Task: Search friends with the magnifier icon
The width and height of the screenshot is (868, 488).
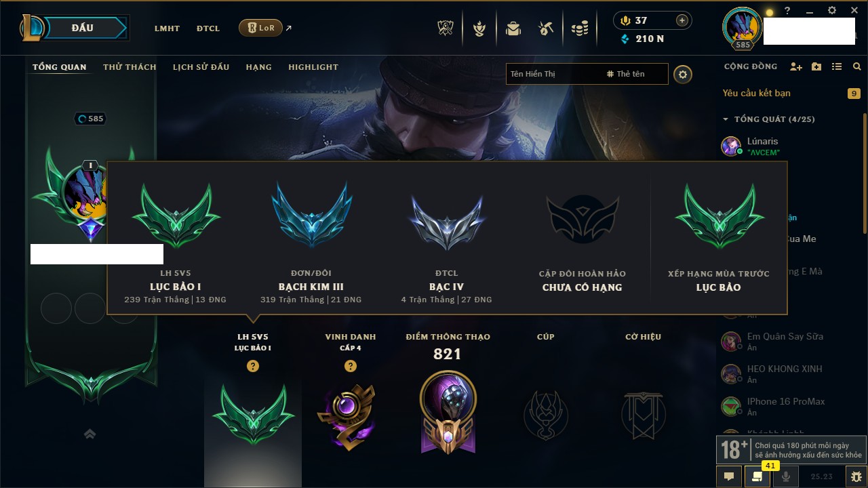Action: pyautogui.click(x=857, y=66)
